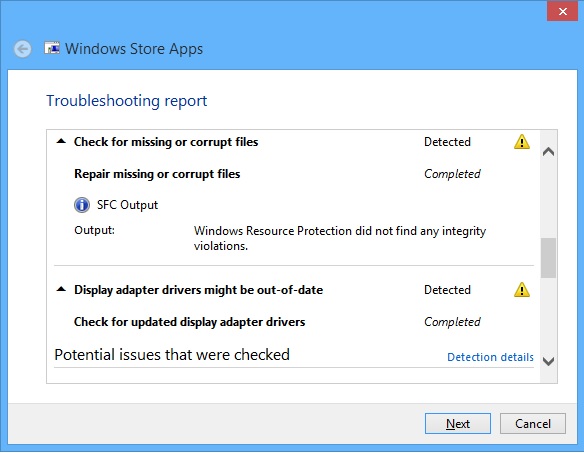Click the Cancel button
The height and width of the screenshot is (453, 584).
pyautogui.click(x=533, y=424)
